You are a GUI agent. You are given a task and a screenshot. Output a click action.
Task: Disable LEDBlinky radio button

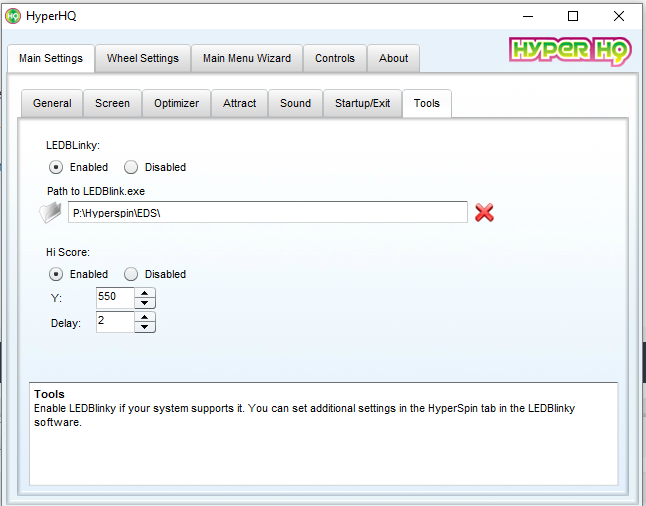pos(131,167)
